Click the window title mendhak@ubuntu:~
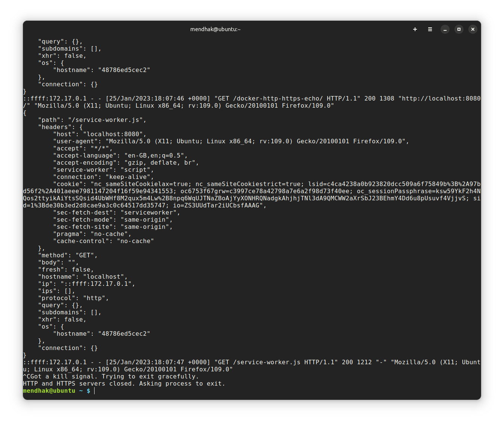 coord(215,29)
